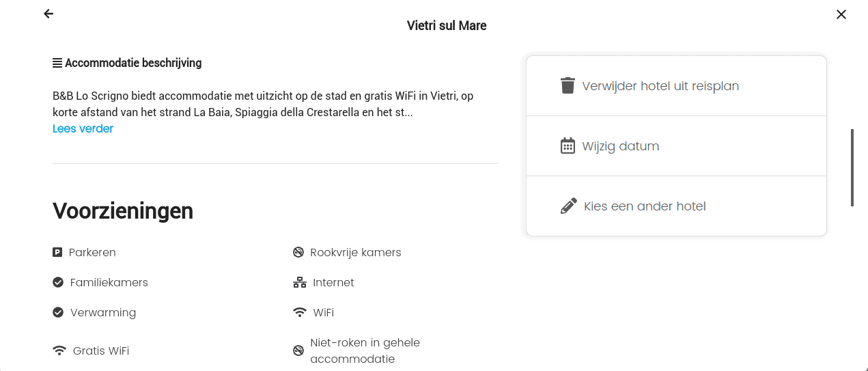Screen dimensions: 868x371
Task: Click the vertical scrollbar thumb
Action: 852,167
